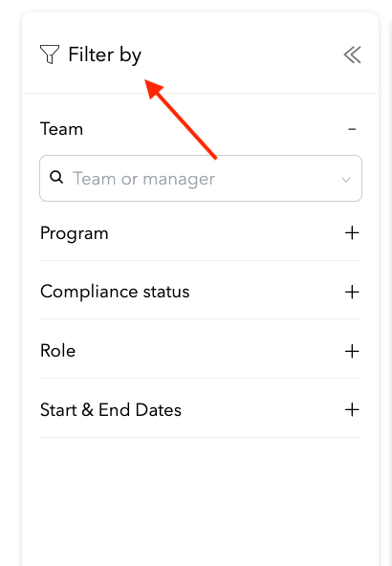The width and height of the screenshot is (392, 566).
Task: Click the divider line under Filter by header
Action: (201, 93)
